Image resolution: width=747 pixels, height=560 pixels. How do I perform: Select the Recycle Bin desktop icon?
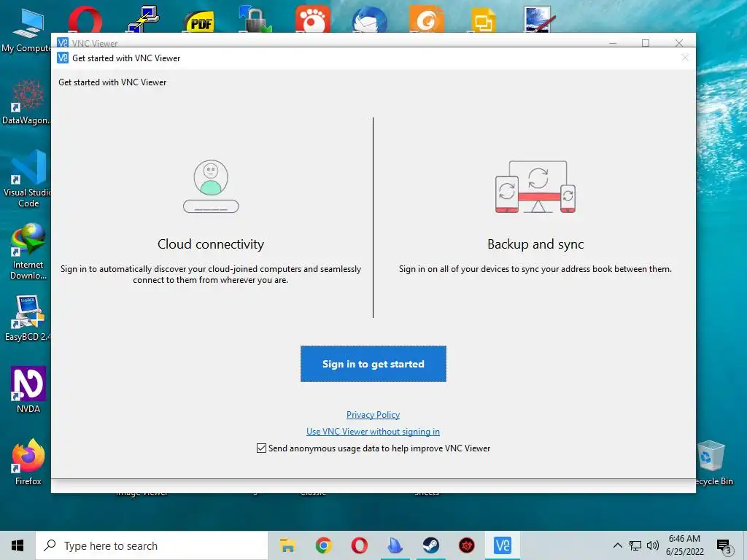click(713, 463)
